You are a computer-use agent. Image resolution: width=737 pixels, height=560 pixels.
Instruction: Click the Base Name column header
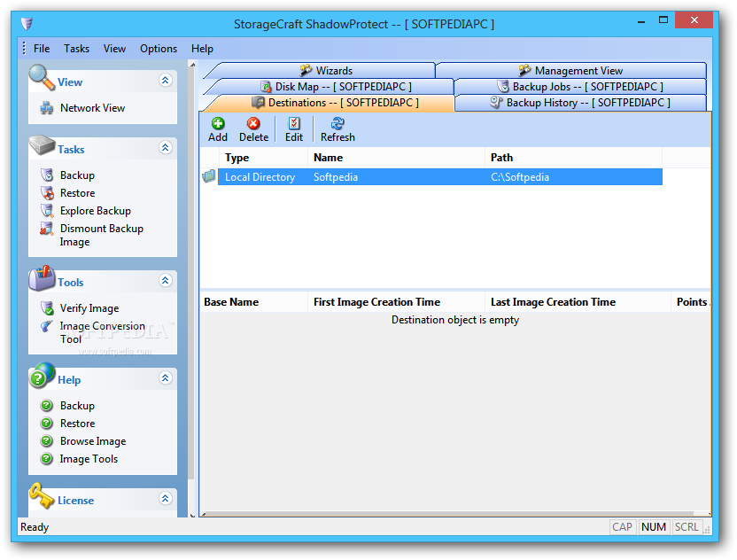click(254, 302)
